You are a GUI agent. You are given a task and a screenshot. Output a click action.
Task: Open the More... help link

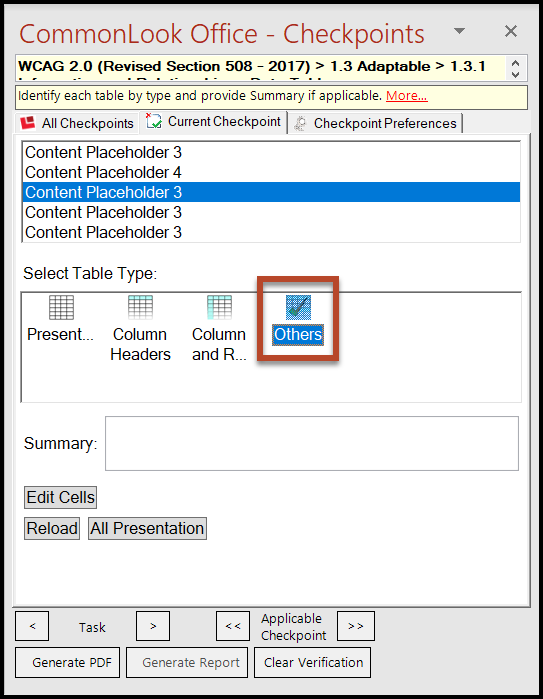tap(407, 96)
